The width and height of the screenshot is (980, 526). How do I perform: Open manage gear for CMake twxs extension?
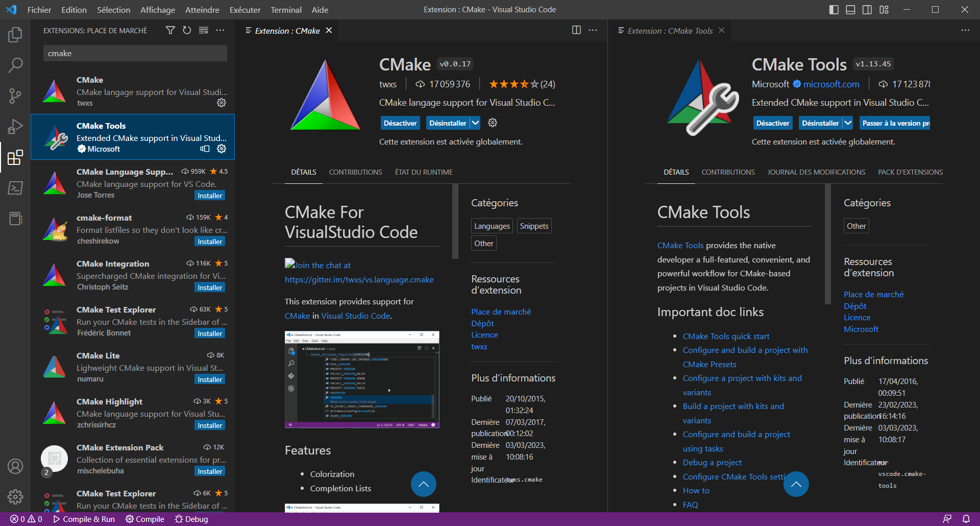(222, 103)
